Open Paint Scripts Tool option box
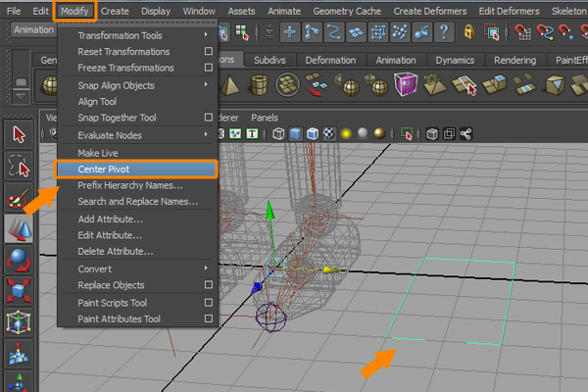Screen dimensions: 588x392 [208, 303]
